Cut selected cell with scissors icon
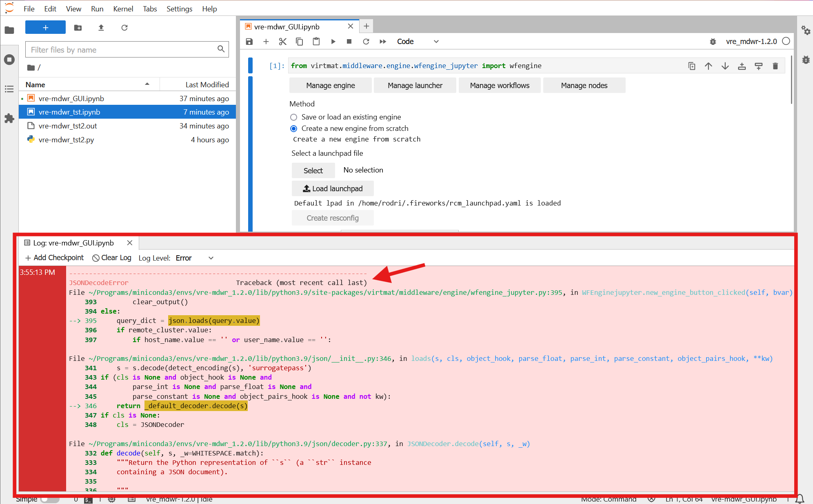Viewport: 813px width, 504px height. [x=283, y=42]
